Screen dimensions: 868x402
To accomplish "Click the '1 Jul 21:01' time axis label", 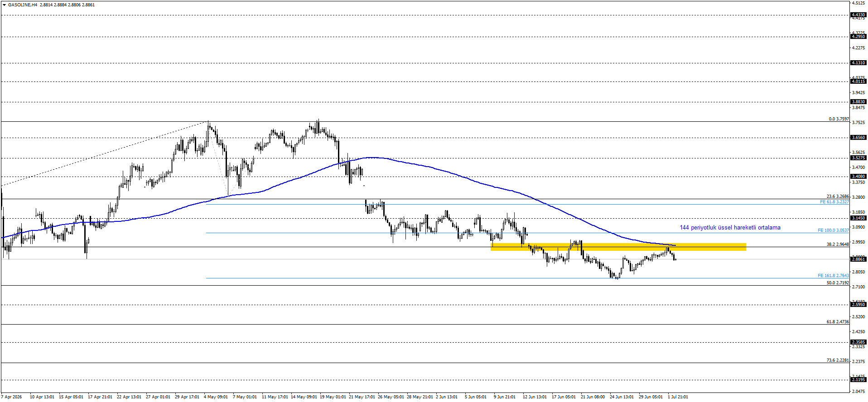I will pyautogui.click(x=678, y=397).
